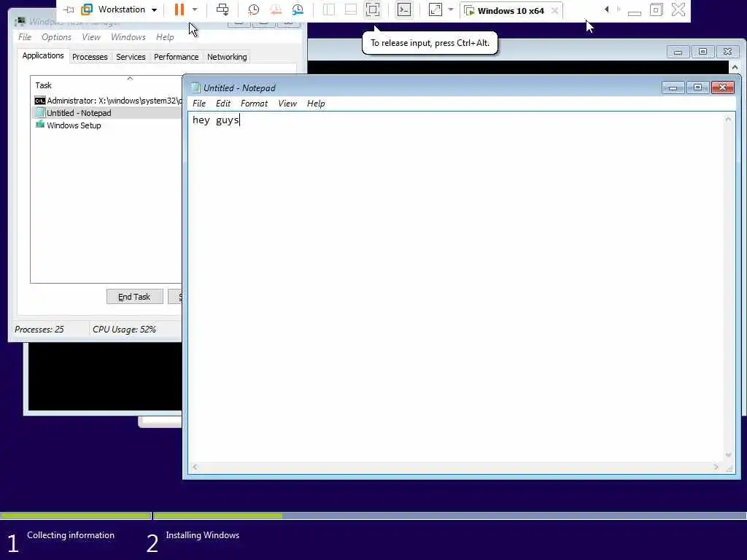Minimize the background command prompt window

click(678, 52)
